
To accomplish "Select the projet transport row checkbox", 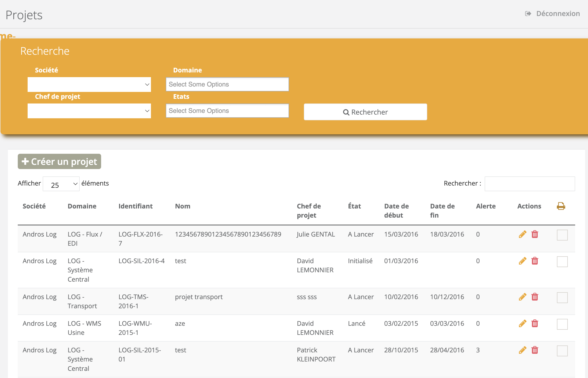I will [562, 298].
